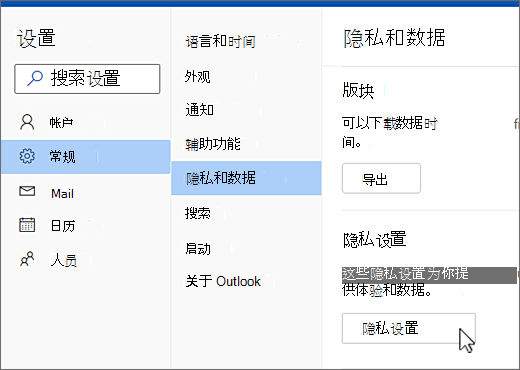Select the 隐私和数据 settings page

pyautogui.click(x=246, y=178)
